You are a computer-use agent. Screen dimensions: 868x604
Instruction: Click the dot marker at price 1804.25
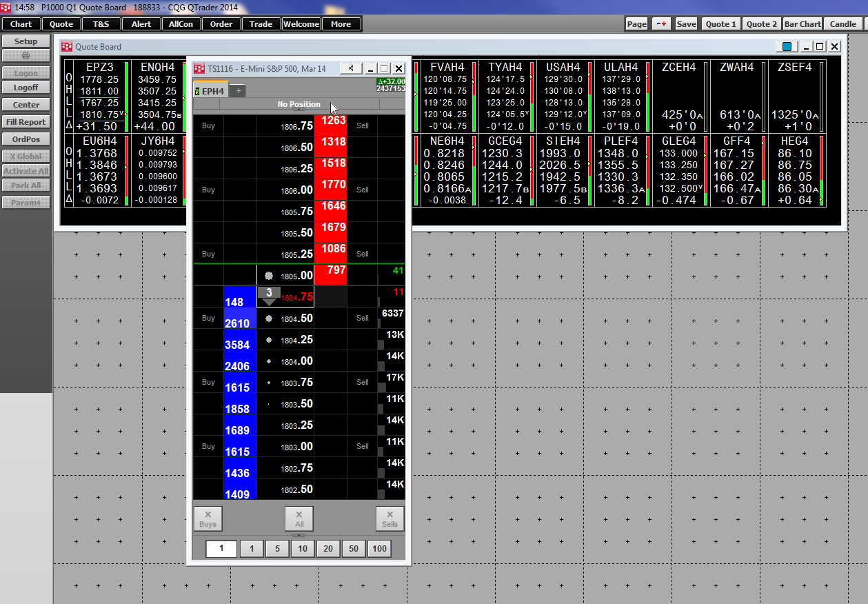268,340
